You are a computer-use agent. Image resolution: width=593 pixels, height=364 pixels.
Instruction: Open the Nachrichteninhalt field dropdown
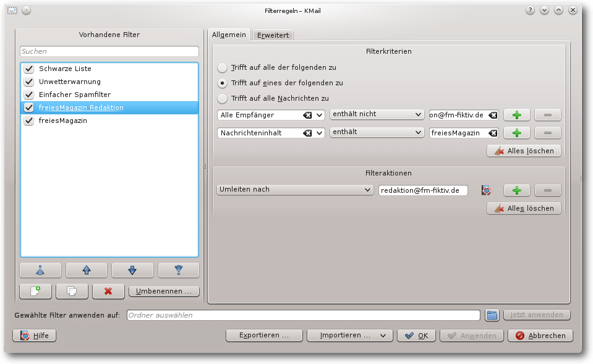[320, 133]
